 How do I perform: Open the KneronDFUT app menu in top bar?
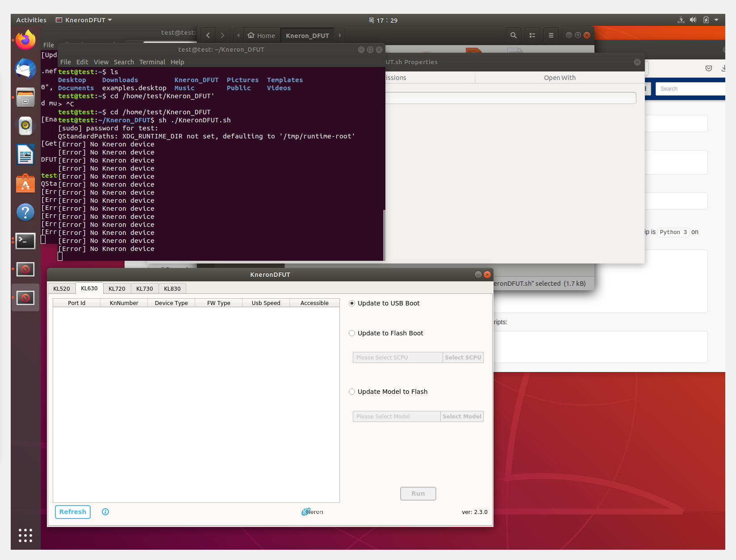(x=84, y=20)
